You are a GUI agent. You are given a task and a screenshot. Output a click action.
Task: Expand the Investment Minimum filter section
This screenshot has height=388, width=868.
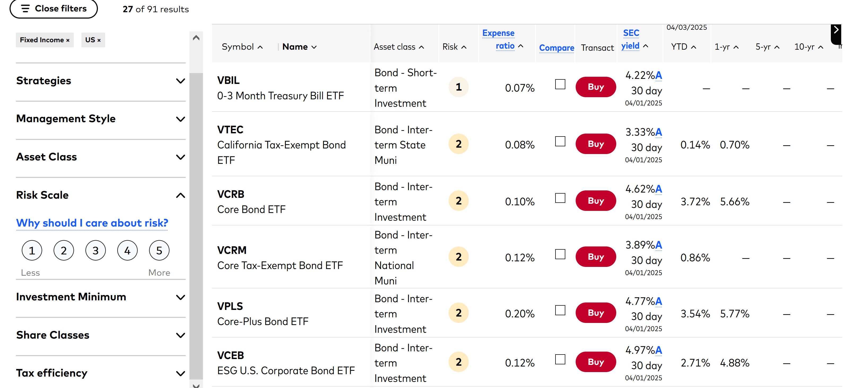[x=101, y=297]
